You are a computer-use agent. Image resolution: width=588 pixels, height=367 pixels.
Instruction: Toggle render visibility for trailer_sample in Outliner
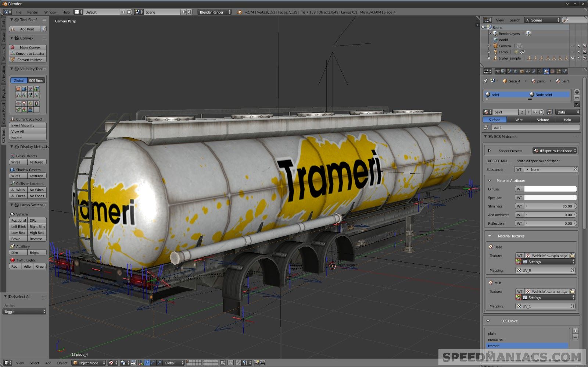click(x=584, y=58)
